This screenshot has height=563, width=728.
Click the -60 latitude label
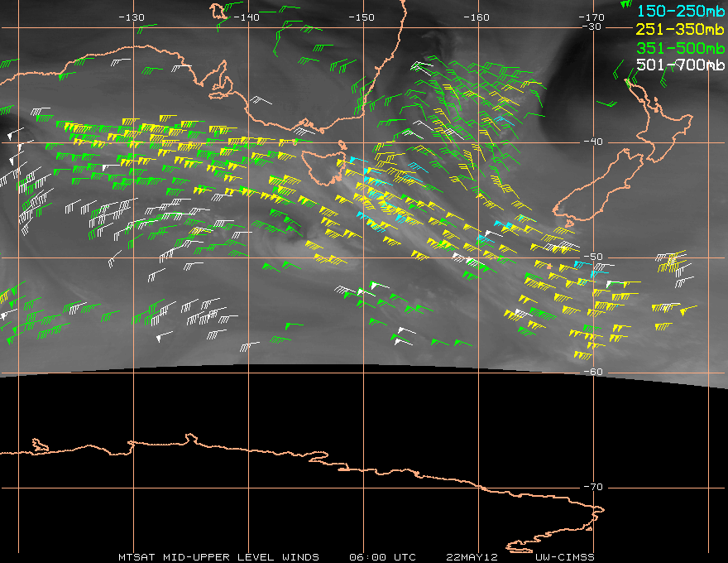[x=593, y=372]
